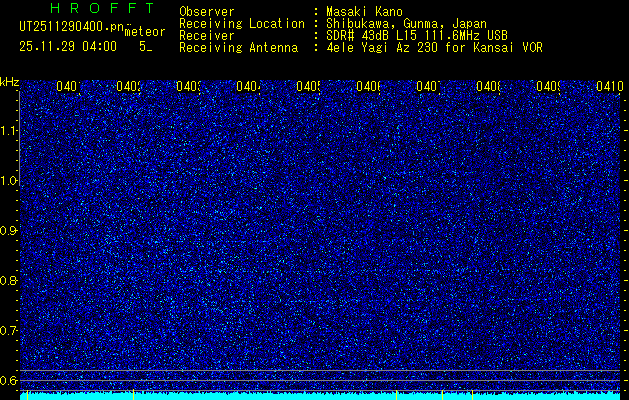Click the 1.0 frequency axis label
Viewport: 629px width, 400px height.
click(x=10, y=181)
